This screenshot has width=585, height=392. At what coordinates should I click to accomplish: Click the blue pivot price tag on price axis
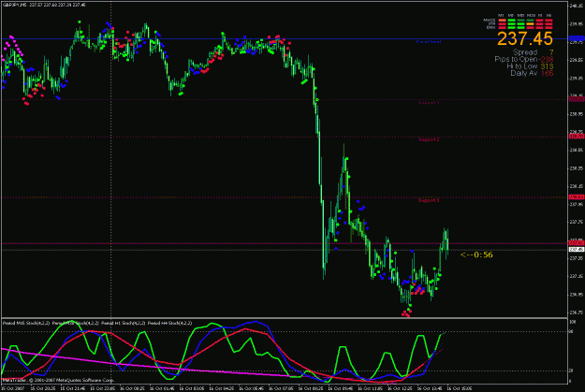pos(577,38)
